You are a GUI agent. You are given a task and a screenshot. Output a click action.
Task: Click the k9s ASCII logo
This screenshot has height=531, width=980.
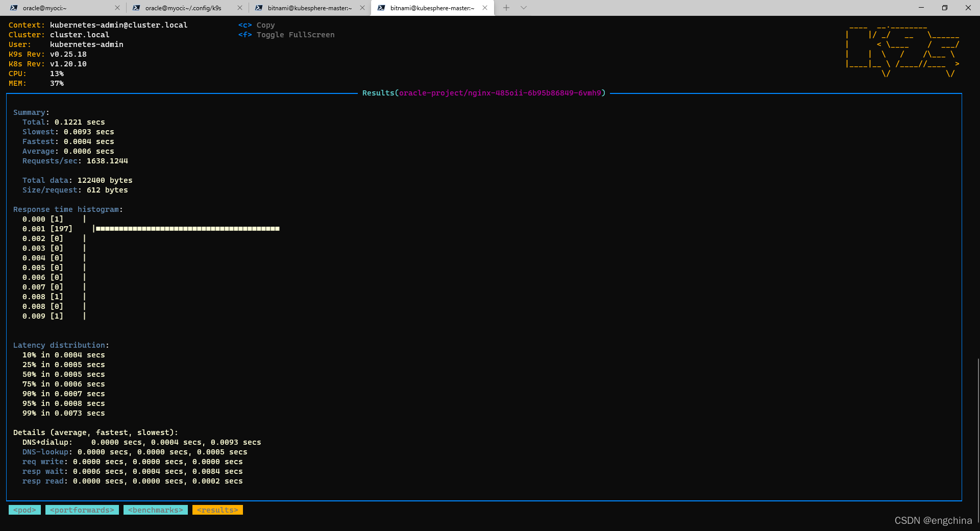902,52
